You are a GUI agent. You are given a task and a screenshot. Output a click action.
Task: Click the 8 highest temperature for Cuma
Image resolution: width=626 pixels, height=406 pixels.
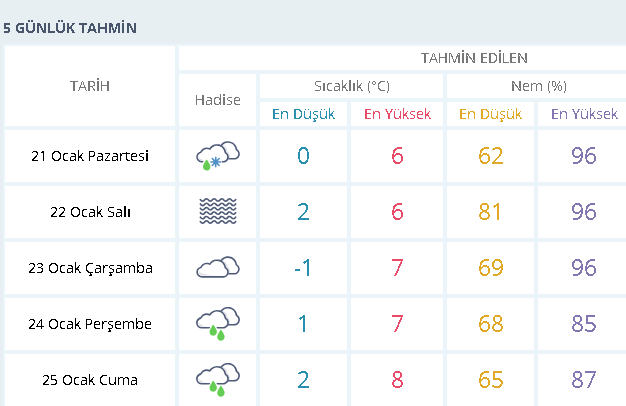397,380
